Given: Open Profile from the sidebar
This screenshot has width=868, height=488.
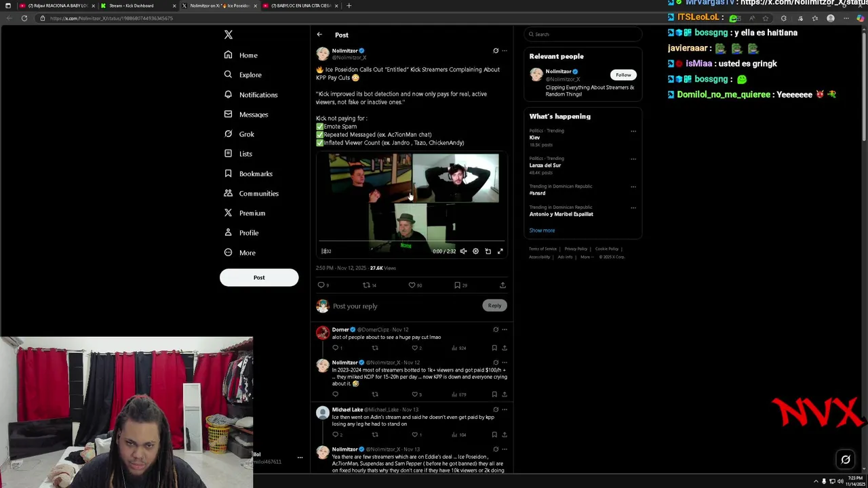Looking at the screenshot, I should pyautogui.click(x=241, y=232).
